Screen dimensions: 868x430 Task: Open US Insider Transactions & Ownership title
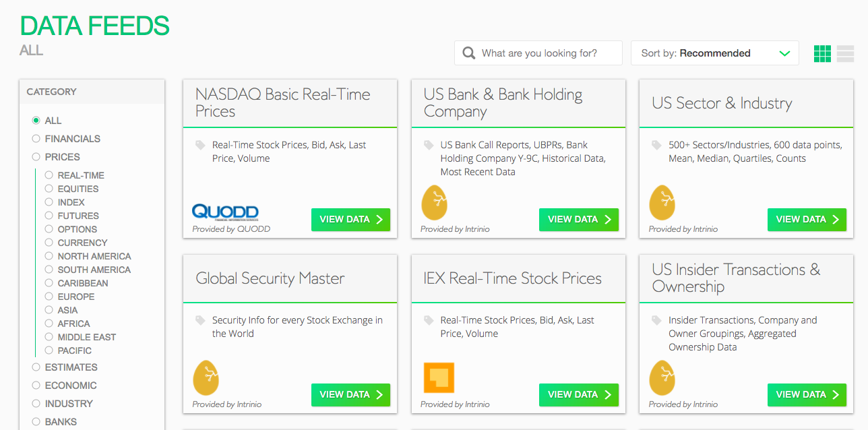coord(736,278)
